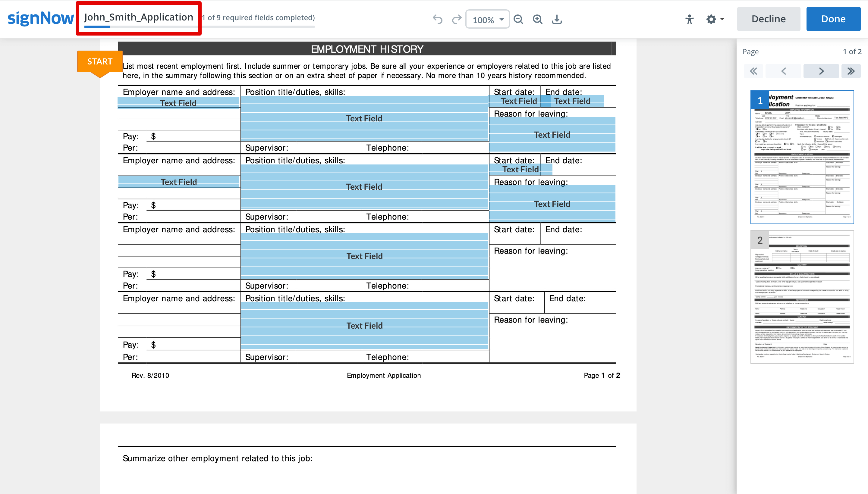Click the redo arrow icon
Image resolution: width=868 pixels, height=494 pixels.
[x=457, y=19]
